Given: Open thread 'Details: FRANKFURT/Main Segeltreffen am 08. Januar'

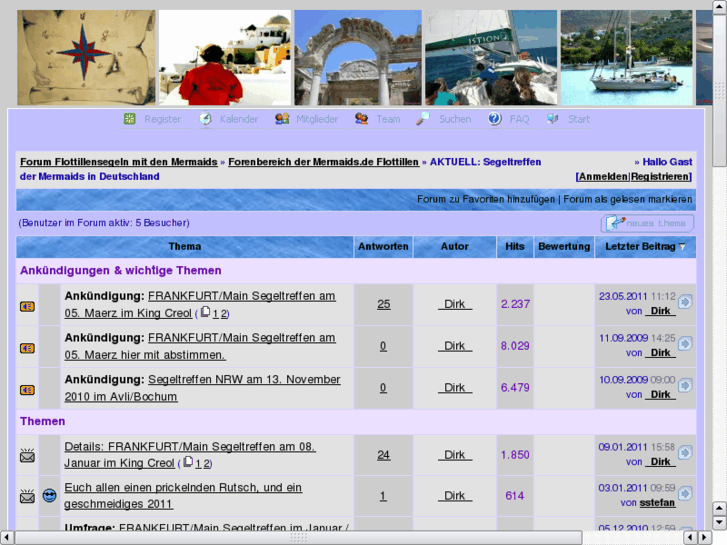Looking at the screenshot, I should (x=190, y=455).
